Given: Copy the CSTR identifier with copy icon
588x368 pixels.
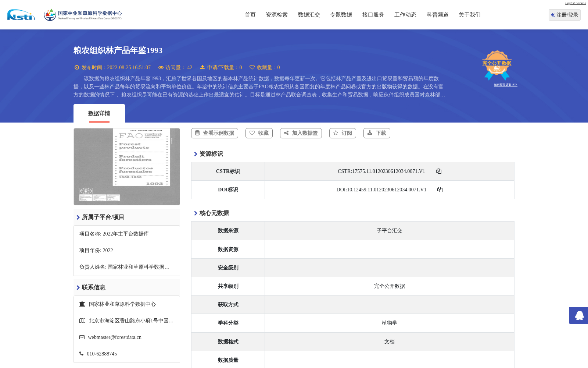Looking at the screenshot, I should pos(439,171).
